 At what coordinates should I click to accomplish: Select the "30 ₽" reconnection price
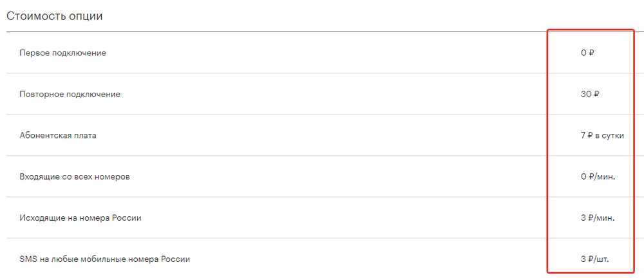tap(590, 94)
